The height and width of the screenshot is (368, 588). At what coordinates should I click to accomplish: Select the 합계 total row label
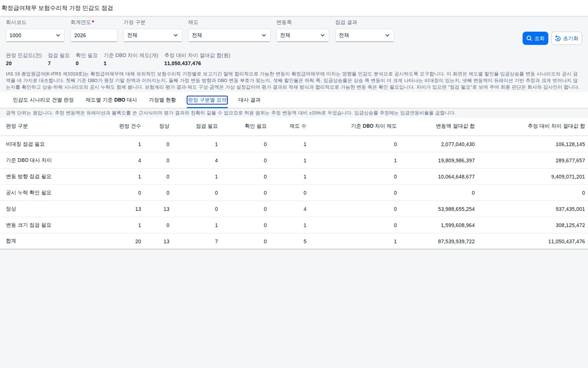(x=11, y=241)
